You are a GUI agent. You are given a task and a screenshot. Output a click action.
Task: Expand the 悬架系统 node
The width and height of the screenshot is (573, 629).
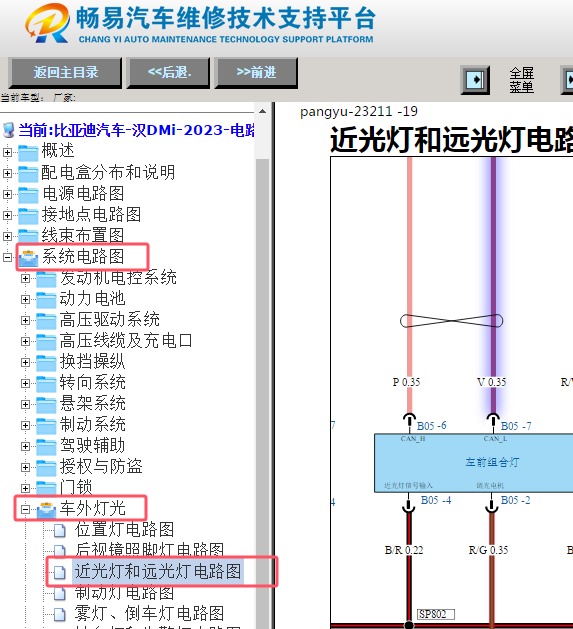point(25,404)
